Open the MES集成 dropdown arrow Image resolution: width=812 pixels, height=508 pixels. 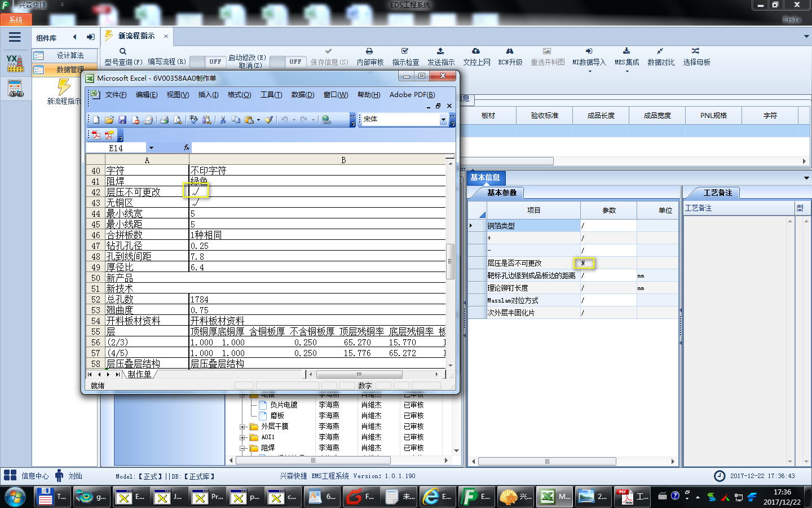click(x=626, y=71)
